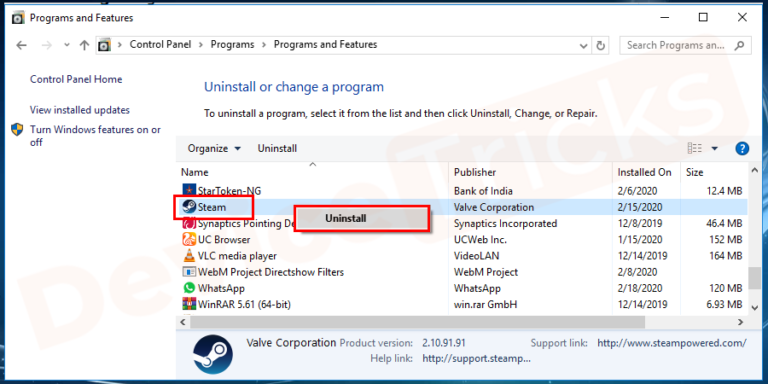Open Turn Windows features on or off

(95, 136)
